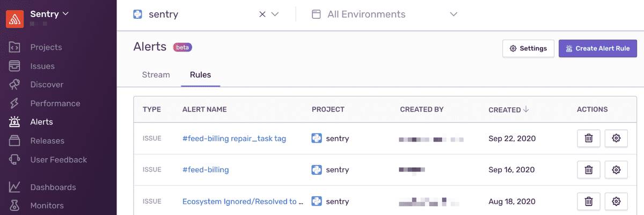Click the environment window icon
Image resolution: width=644 pixels, height=215 pixels.
(316, 14)
